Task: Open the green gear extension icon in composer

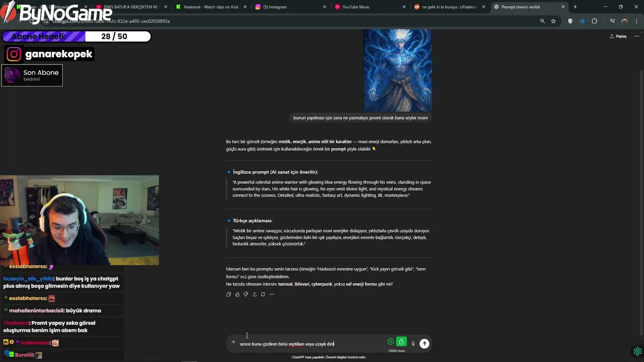Action: pos(390,342)
